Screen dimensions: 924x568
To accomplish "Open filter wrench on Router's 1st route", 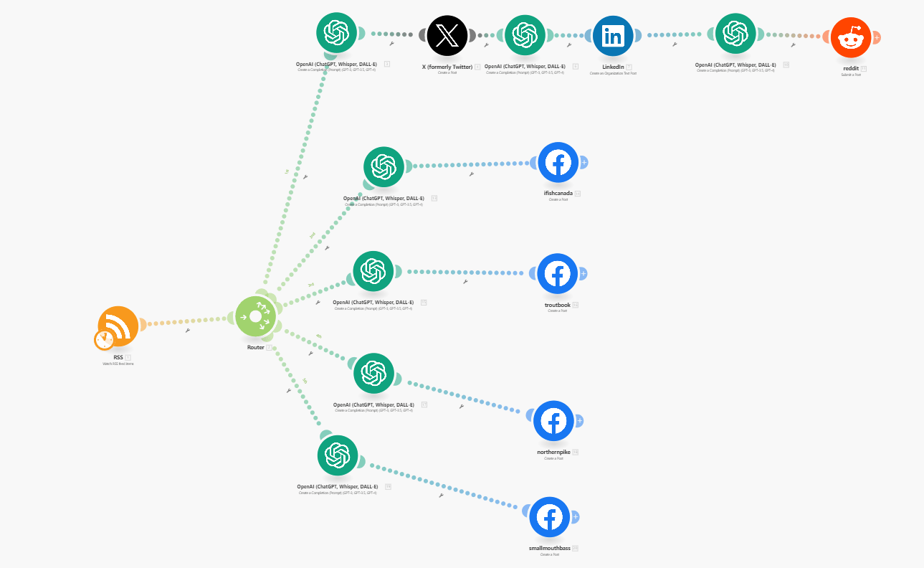I will (305, 176).
